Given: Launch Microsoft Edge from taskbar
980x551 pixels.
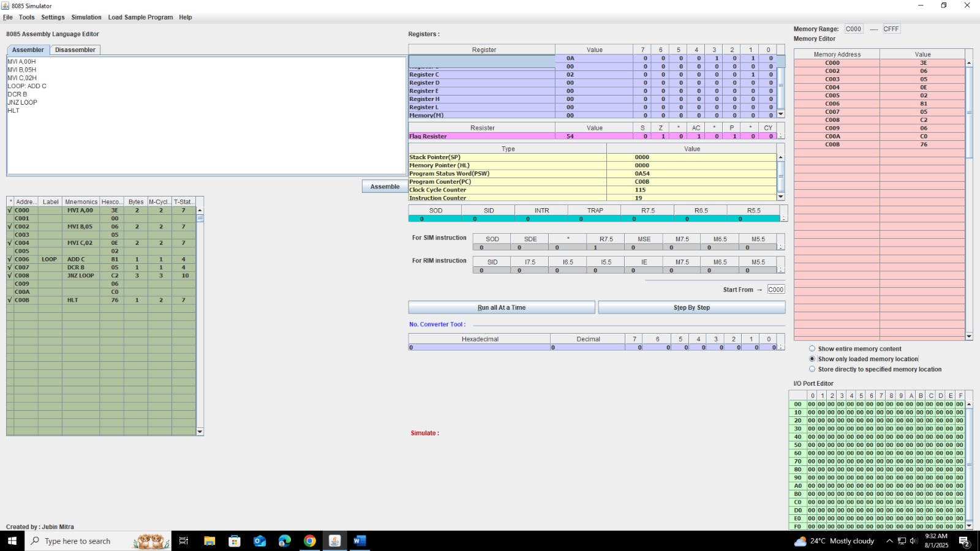Looking at the screenshot, I should pos(285,541).
